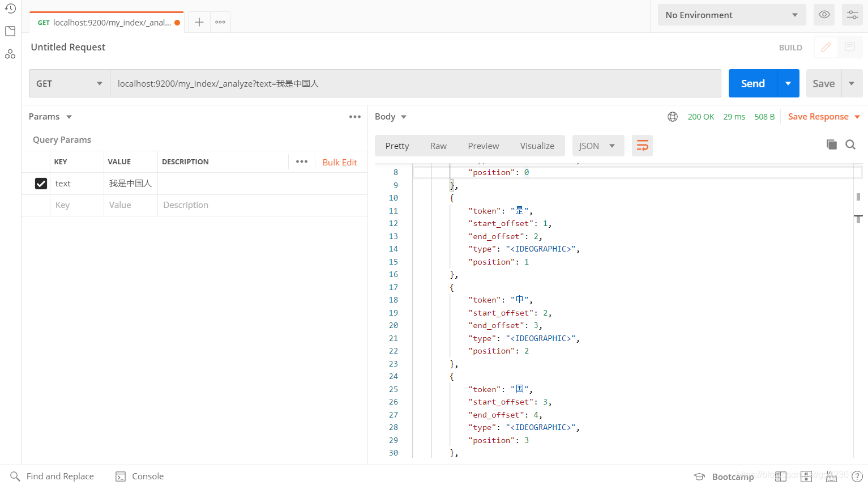
Task: Toggle two-pane view icon in status bar
Action: [780, 477]
